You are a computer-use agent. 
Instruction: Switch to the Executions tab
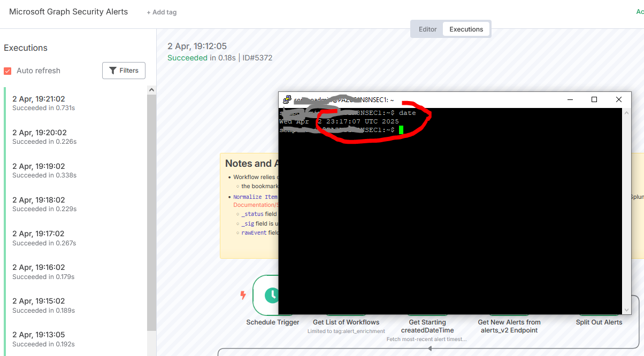click(x=466, y=29)
